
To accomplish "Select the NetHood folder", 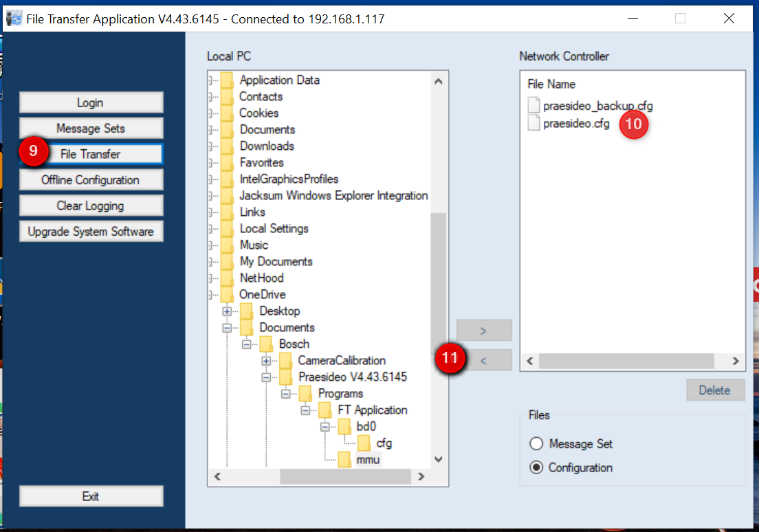I will pyautogui.click(x=261, y=278).
